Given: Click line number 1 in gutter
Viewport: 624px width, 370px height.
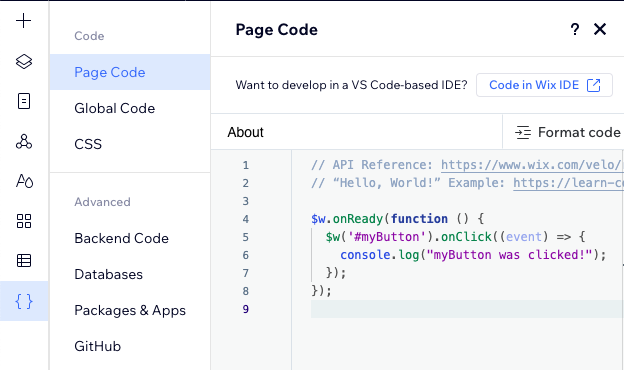Looking at the screenshot, I should click(246, 165).
